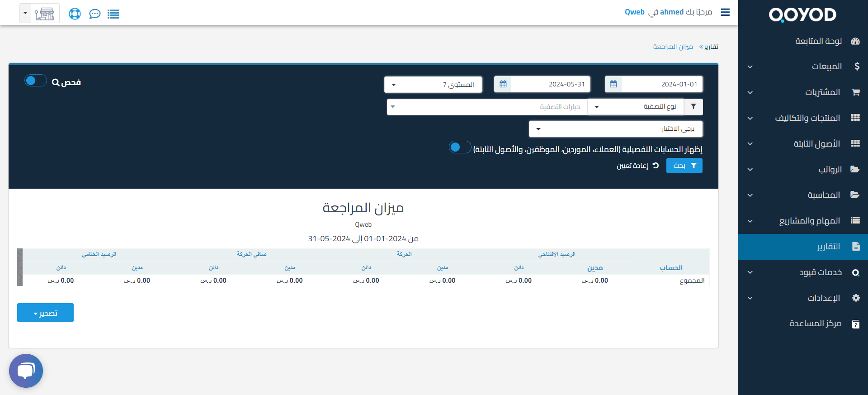Open the المستوى 7 level dropdown
Screen dimensions: 868x395
coord(433,85)
